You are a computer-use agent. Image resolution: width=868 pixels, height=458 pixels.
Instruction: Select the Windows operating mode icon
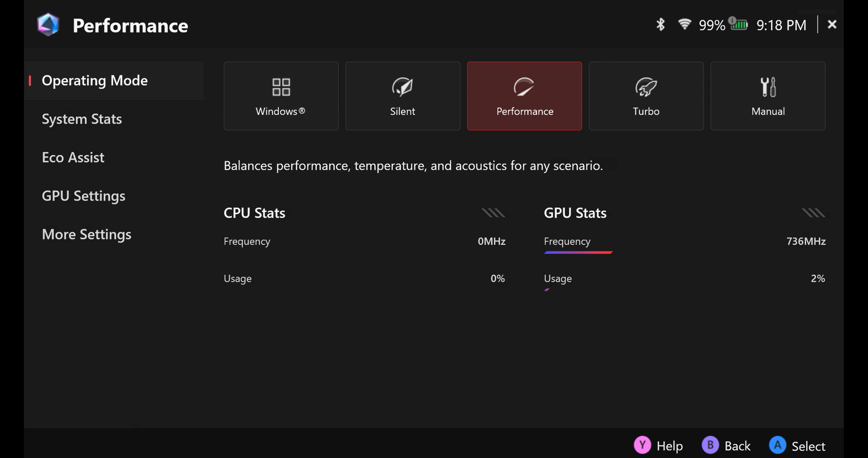click(x=281, y=87)
